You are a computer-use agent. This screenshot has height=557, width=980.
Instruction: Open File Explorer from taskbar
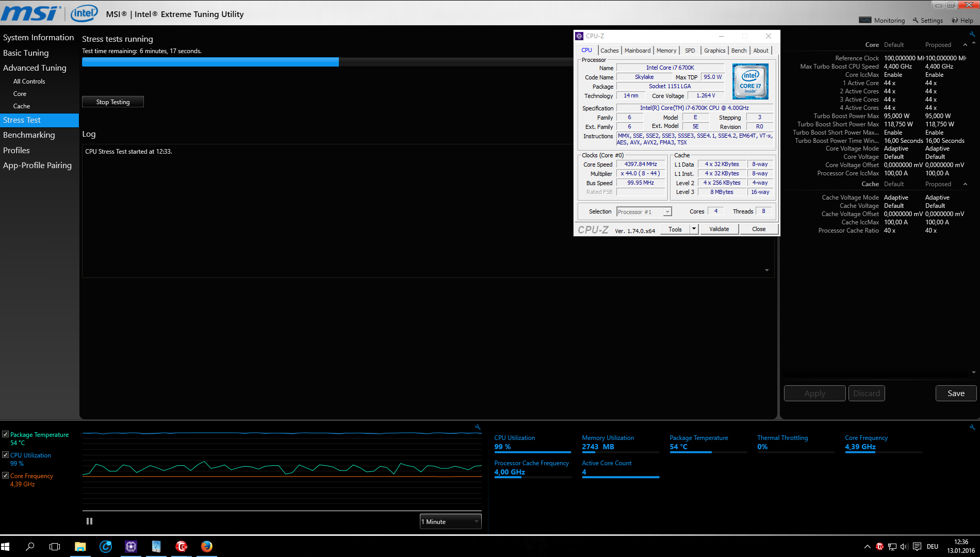click(x=80, y=546)
